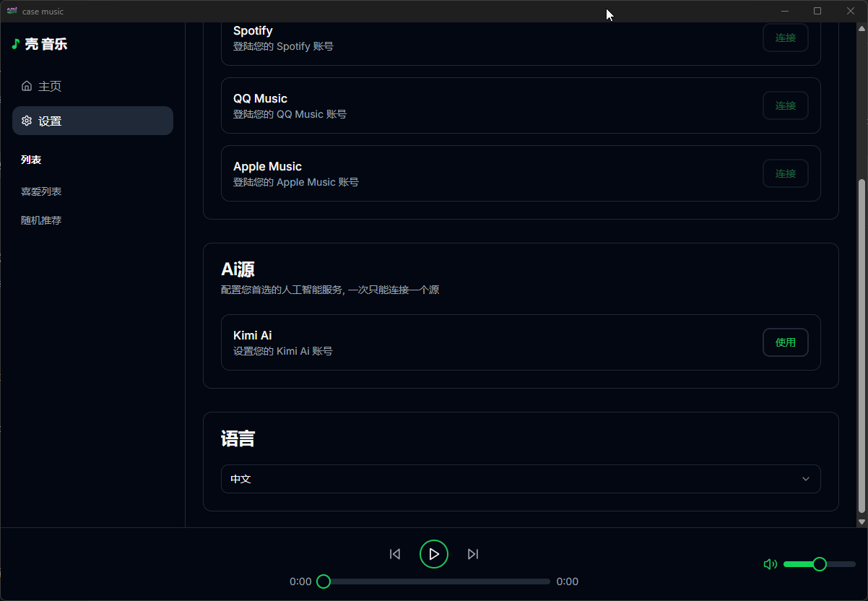Connect the QQ Music account
The width and height of the screenshot is (868, 601).
(785, 105)
